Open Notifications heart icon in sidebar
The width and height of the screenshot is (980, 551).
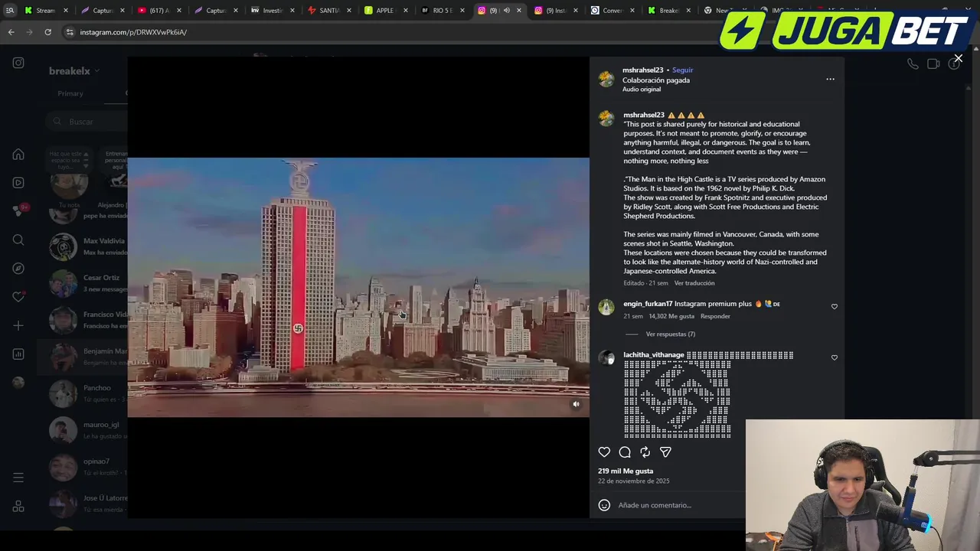(x=18, y=297)
